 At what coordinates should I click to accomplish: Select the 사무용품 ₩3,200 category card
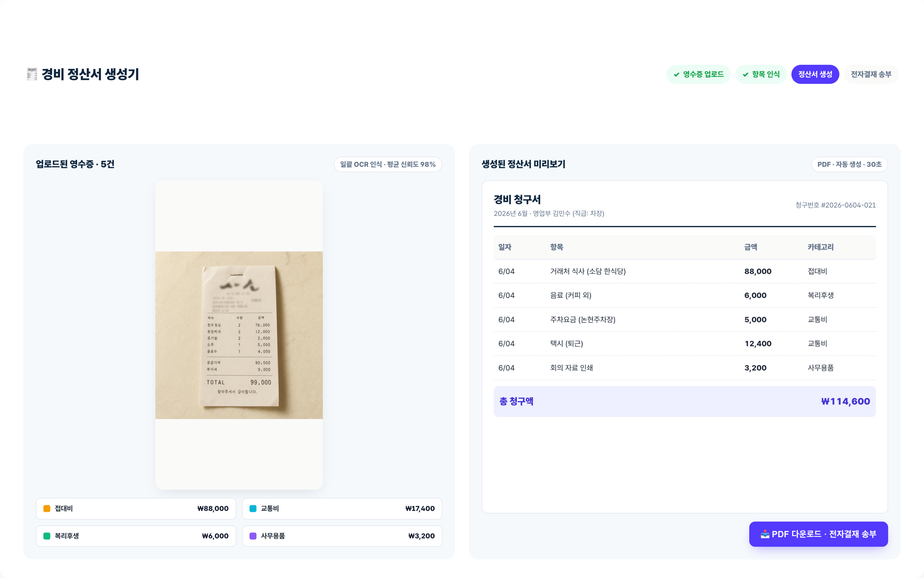342,536
